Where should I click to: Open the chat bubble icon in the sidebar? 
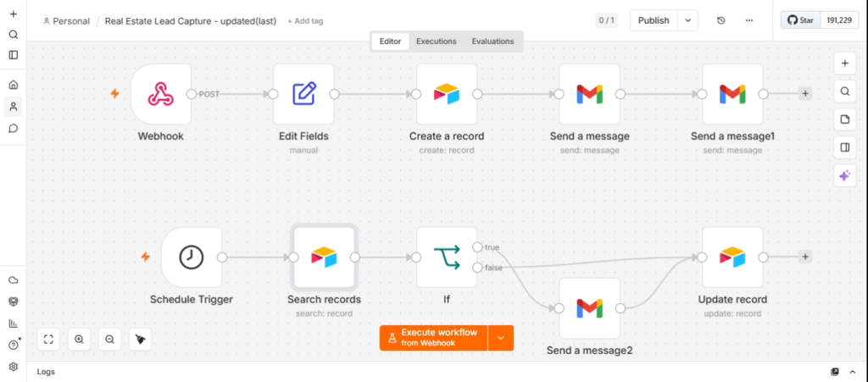pyautogui.click(x=14, y=129)
